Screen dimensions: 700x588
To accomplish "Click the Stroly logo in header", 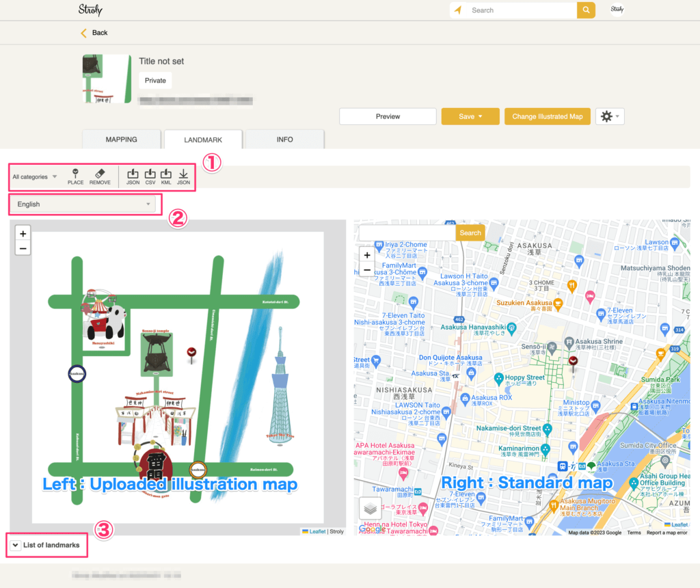I will [x=91, y=10].
